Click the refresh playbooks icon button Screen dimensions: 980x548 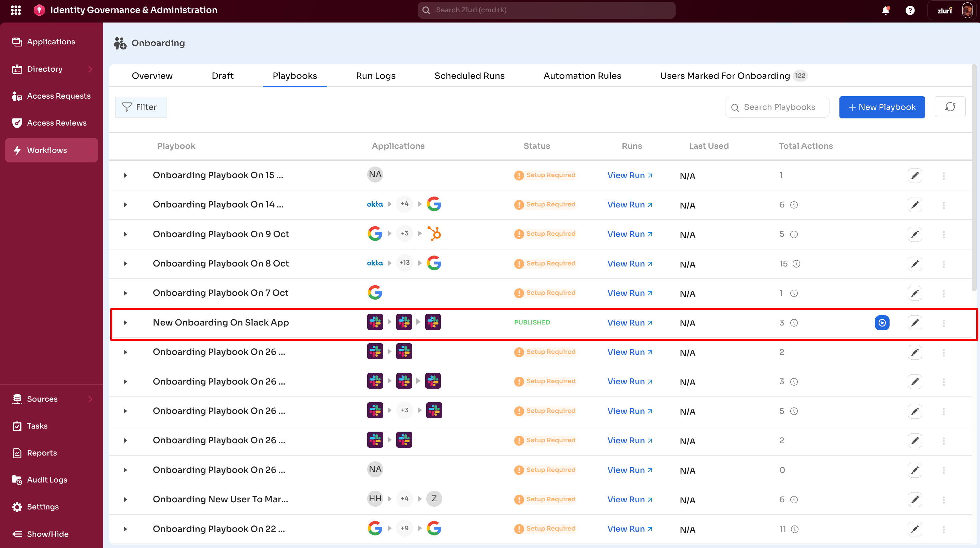click(950, 107)
